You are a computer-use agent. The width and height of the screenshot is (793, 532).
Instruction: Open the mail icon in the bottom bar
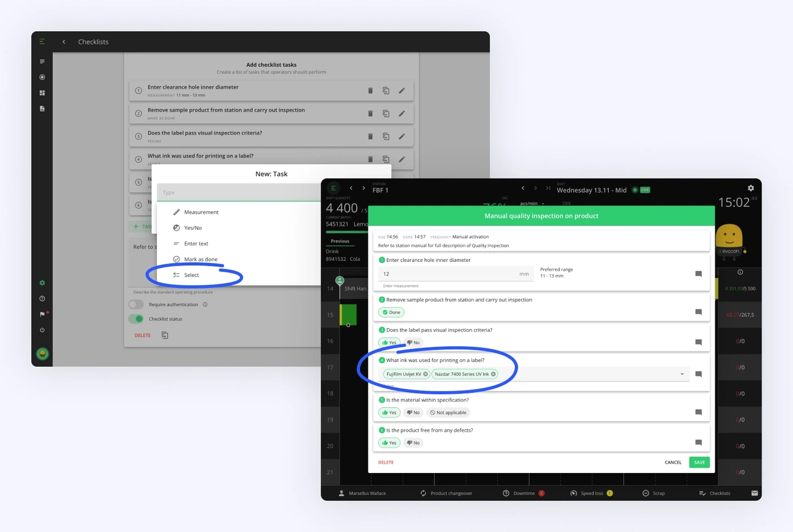click(754, 493)
